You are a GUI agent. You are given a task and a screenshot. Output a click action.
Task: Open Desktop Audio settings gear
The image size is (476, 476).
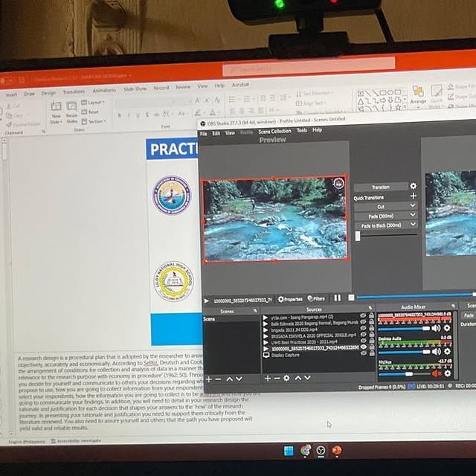(x=447, y=351)
